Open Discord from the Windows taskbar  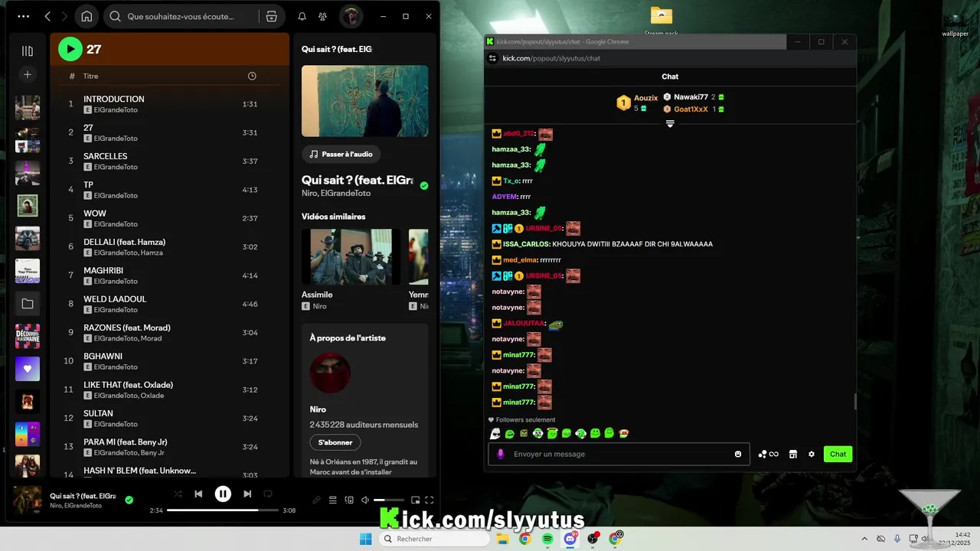(570, 539)
